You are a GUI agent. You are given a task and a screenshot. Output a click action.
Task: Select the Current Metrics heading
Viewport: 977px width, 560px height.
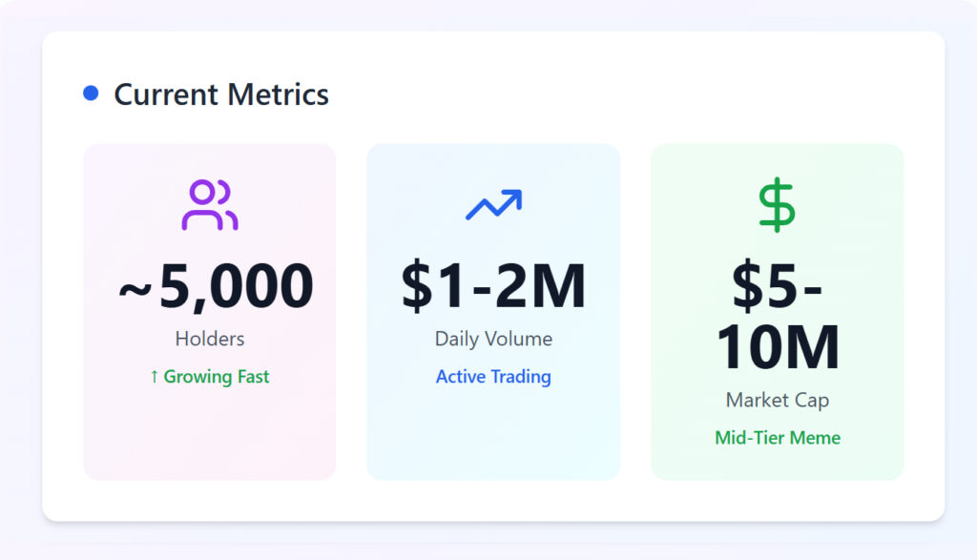coord(221,94)
